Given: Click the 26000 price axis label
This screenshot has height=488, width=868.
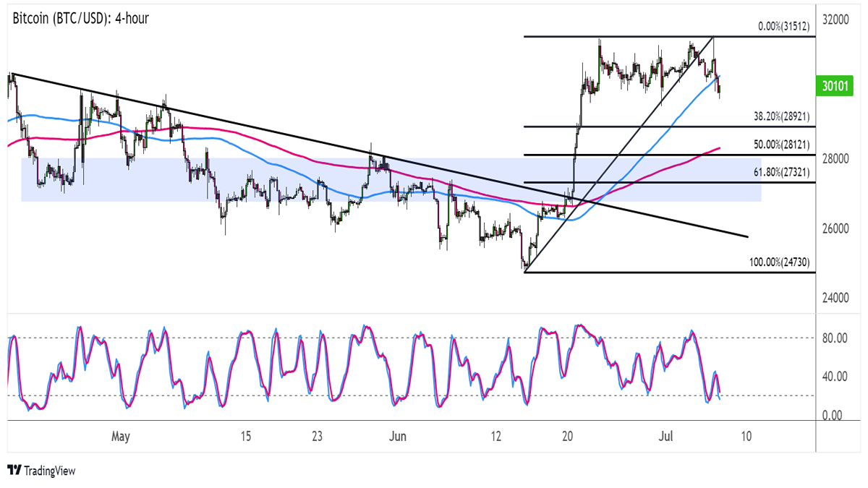Looking at the screenshot, I should click(838, 228).
